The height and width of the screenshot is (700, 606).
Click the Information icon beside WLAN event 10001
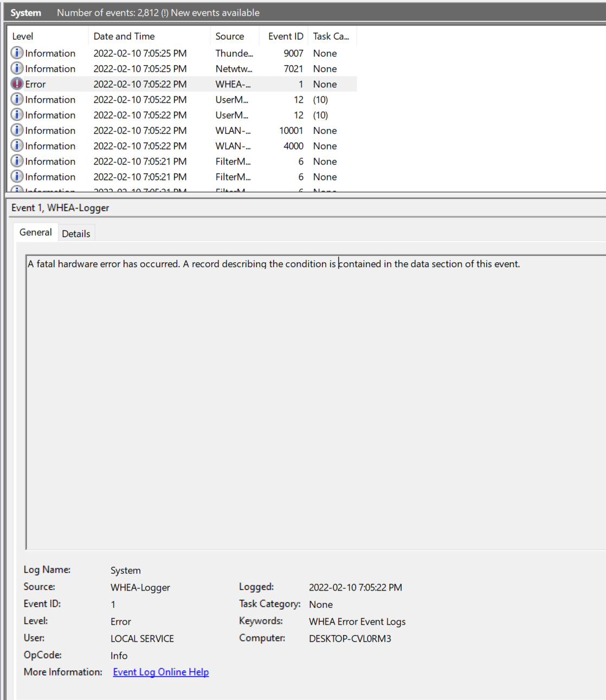17,131
